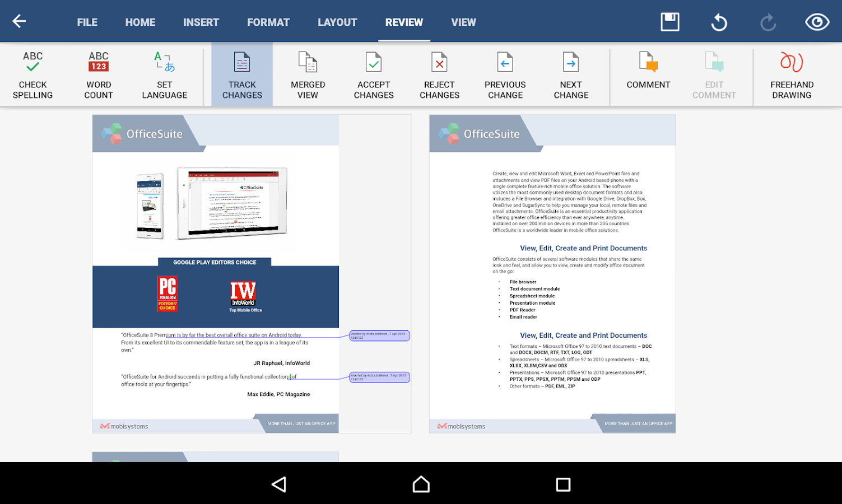Switch to FORMAT tab
Viewport: 842px width, 504px height.
point(268,22)
